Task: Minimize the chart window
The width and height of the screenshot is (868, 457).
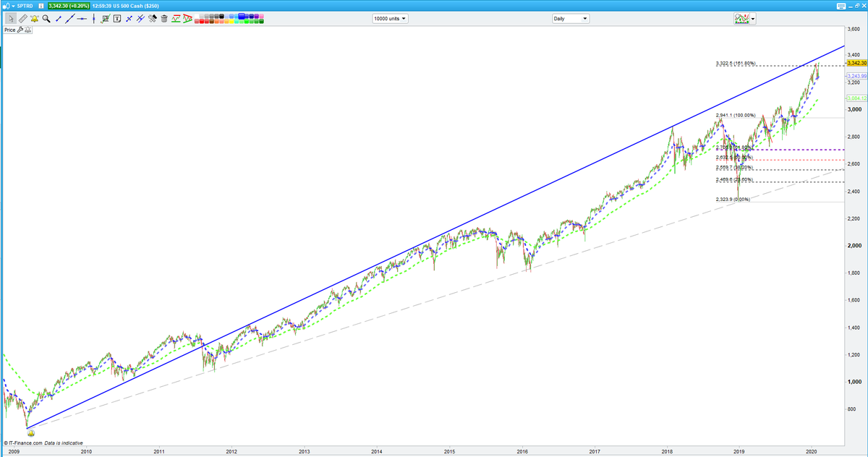Action: click(850, 7)
